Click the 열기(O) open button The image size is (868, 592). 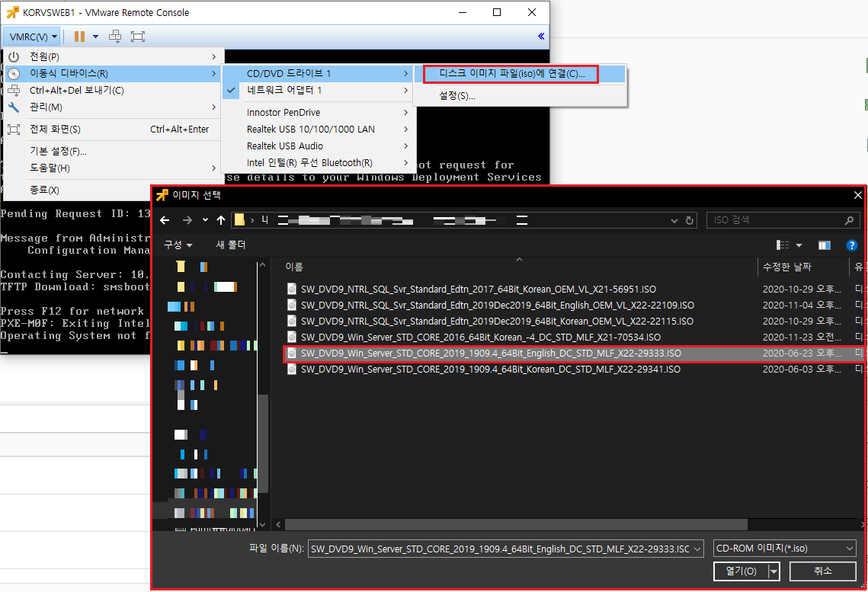tap(741, 571)
